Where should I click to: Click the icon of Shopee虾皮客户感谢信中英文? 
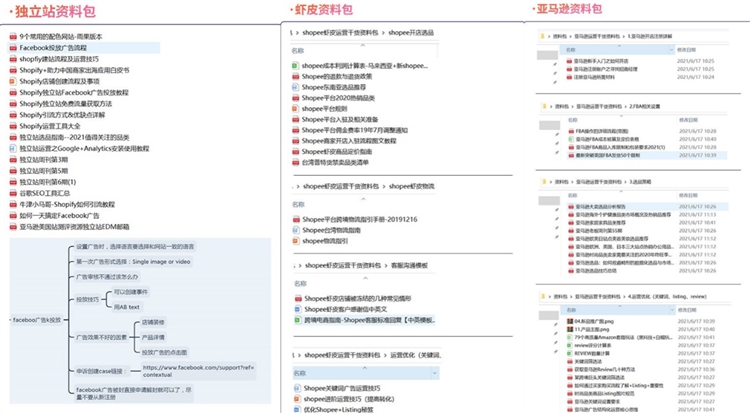(298, 309)
